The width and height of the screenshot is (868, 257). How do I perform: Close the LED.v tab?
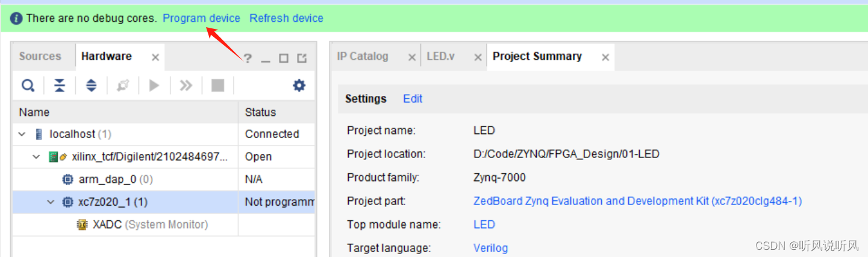click(x=478, y=57)
